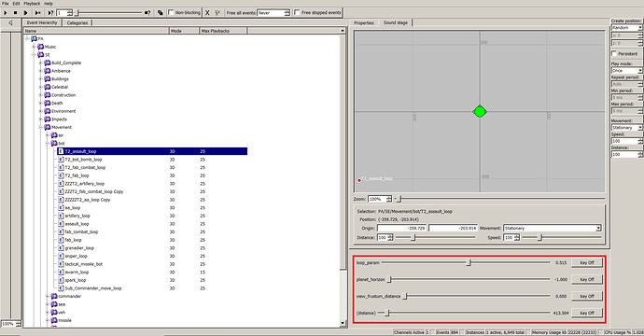The image size is (644, 336).
Task: Click the Stop square icon in the toolbar
Action: (15, 13)
